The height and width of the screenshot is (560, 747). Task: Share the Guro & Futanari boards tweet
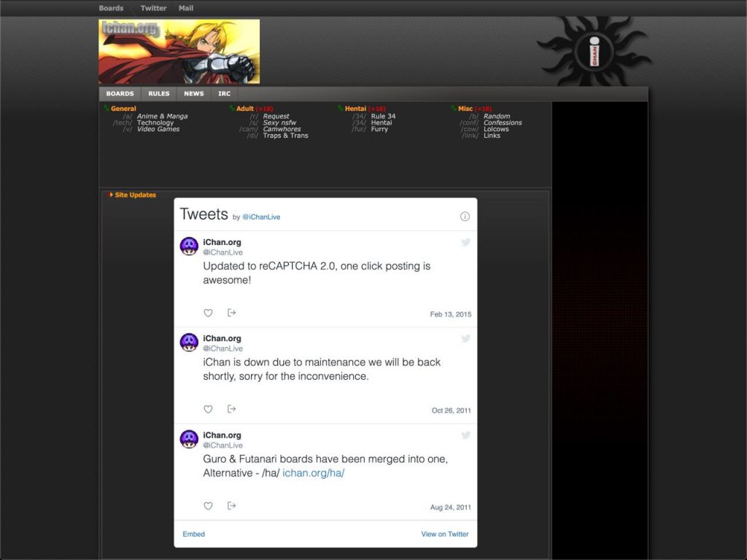[x=231, y=506]
